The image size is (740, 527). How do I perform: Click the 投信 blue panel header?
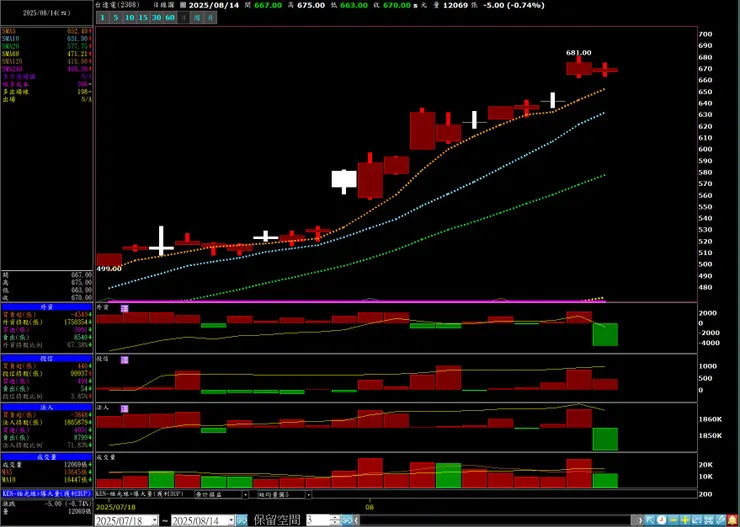coord(47,359)
